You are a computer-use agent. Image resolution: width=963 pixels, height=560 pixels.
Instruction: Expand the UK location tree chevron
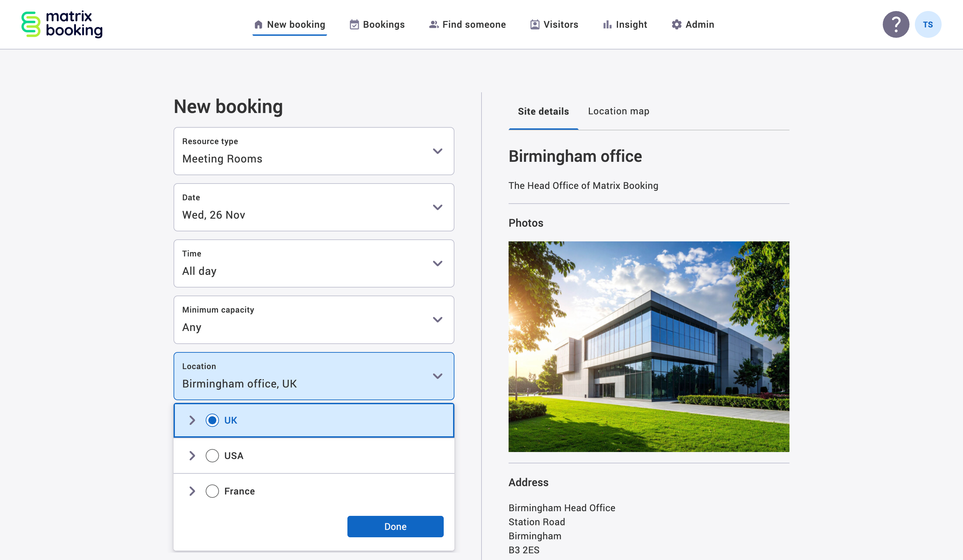[x=192, y=420]
